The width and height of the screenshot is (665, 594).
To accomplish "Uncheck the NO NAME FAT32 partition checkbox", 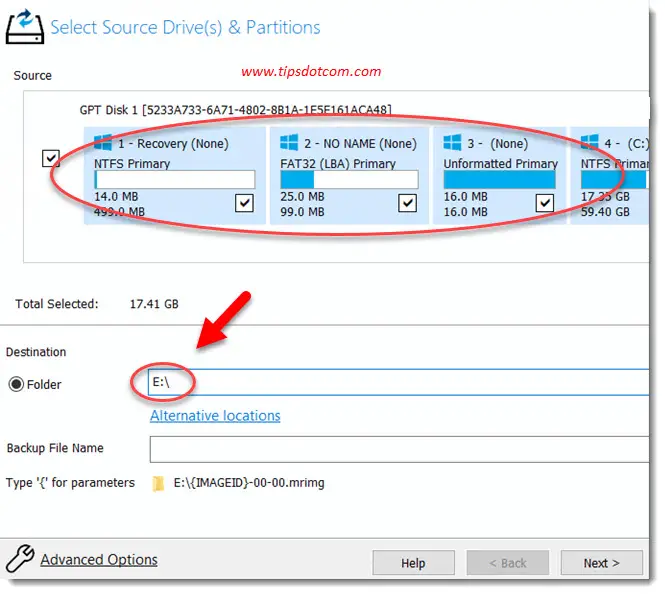I will (407, 203).
